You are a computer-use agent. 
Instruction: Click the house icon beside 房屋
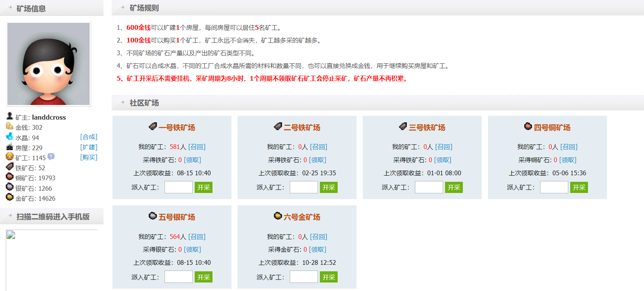click(10, 146)
